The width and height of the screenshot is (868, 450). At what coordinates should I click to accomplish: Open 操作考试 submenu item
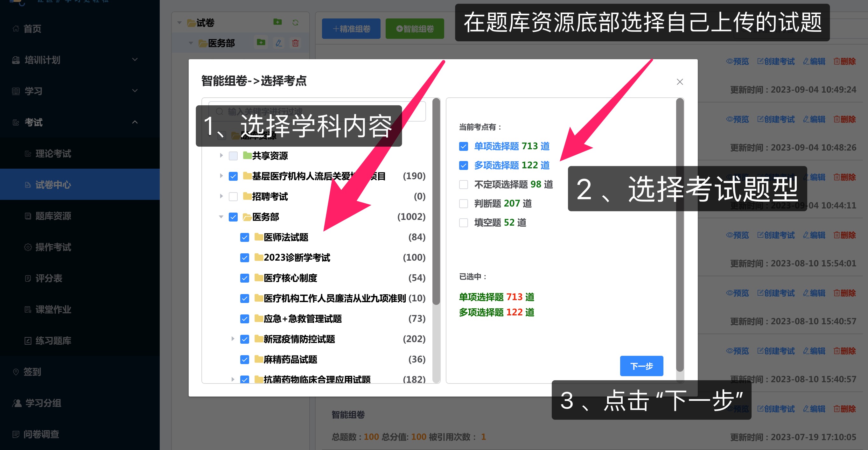pyautogui.click(x=80, y=247)
